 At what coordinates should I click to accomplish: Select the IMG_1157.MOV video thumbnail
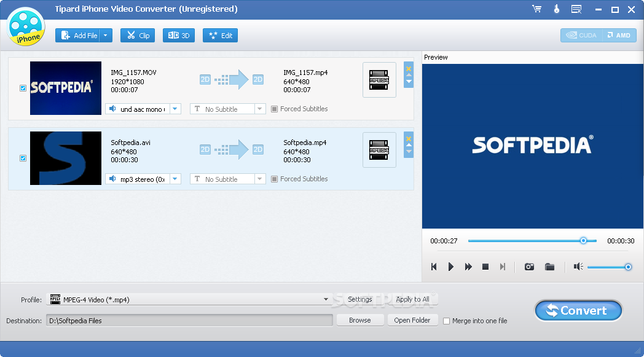(x=66, y=88)
